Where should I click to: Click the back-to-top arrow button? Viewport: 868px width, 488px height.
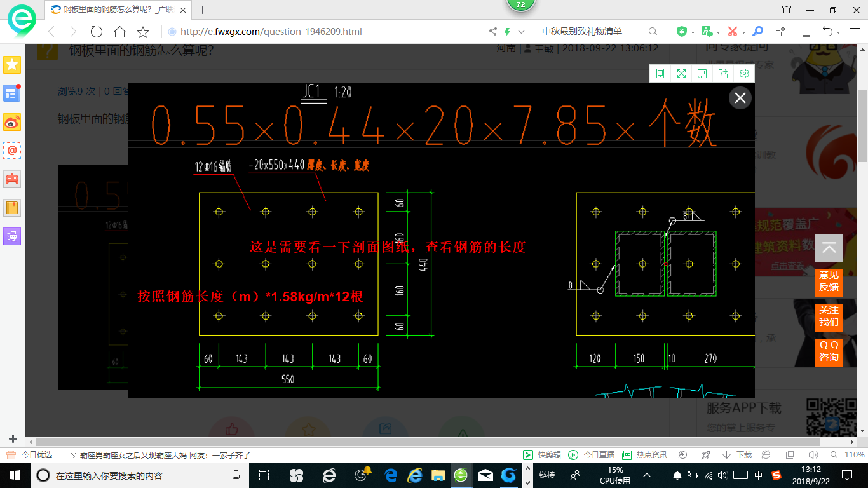click(829, 248)
